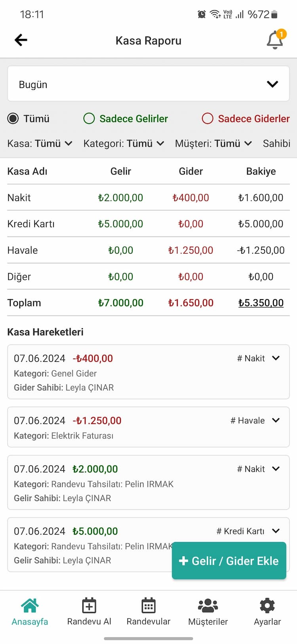
Task: Open Müşteriler people icon
Action: click(x=208, y=606)
